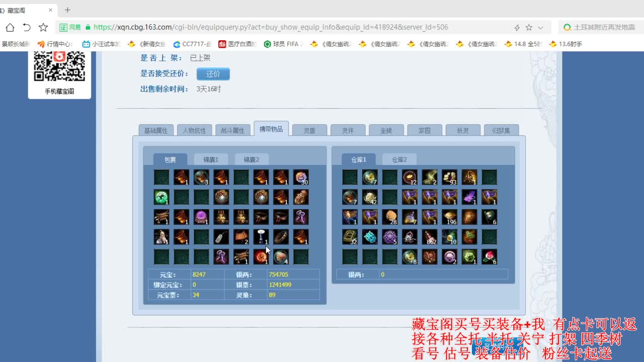The width and height of the screenshot is (644, 362).
Task: Switch to the 基础属性 tab
Action: click(156, 129)
